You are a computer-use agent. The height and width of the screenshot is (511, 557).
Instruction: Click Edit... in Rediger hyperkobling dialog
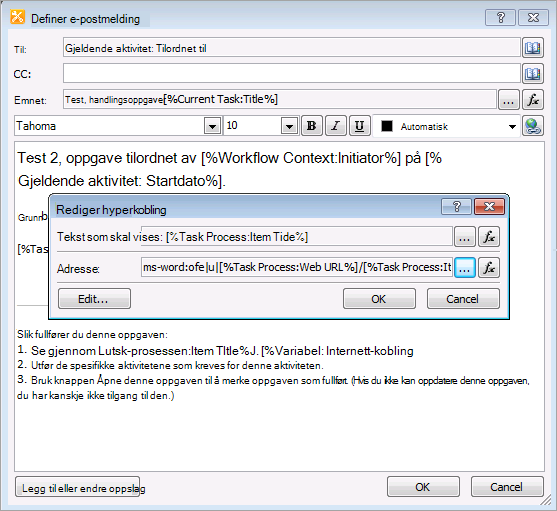[94, 299]
